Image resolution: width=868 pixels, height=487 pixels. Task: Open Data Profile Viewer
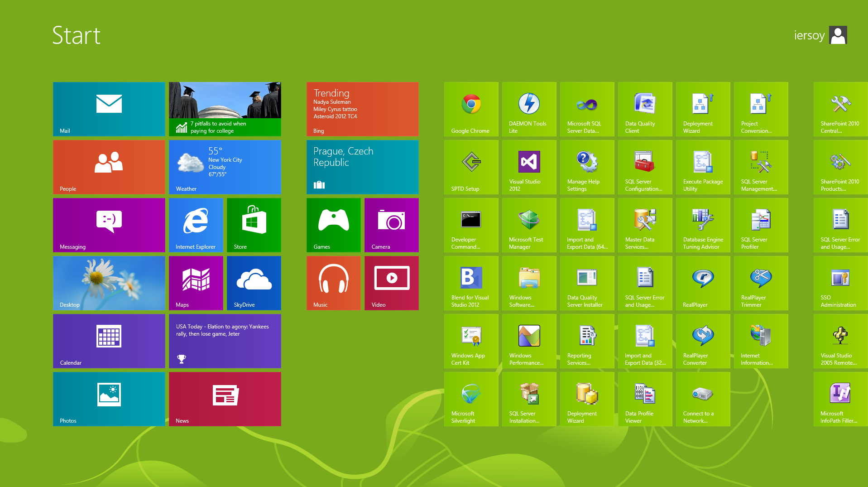coord(645,399)
